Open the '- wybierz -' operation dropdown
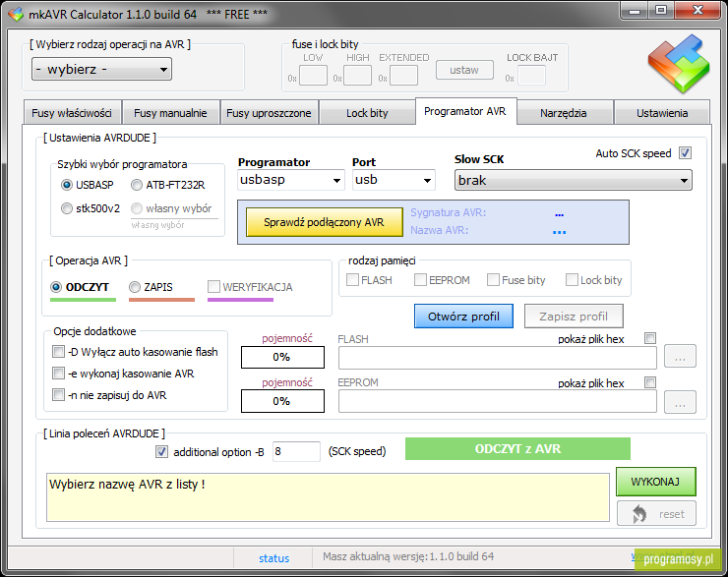This screenshot has width=728, height=577. (101, 69)
